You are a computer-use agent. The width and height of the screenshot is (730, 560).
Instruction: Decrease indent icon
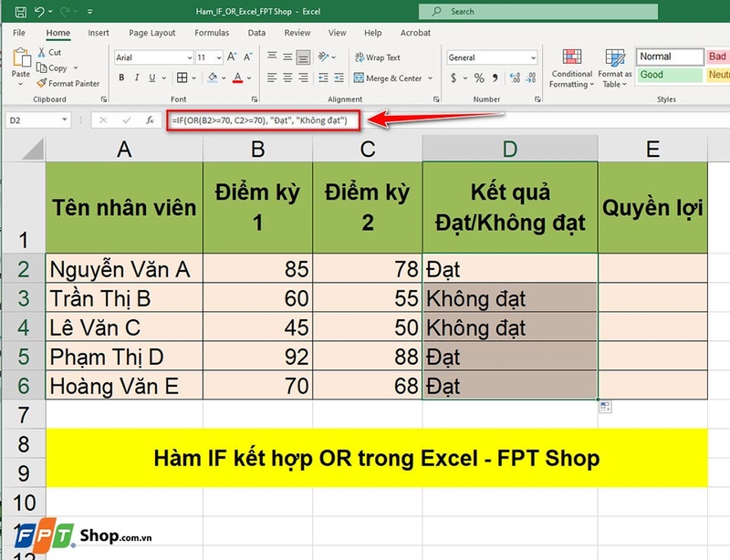click(x=323, y=78)
